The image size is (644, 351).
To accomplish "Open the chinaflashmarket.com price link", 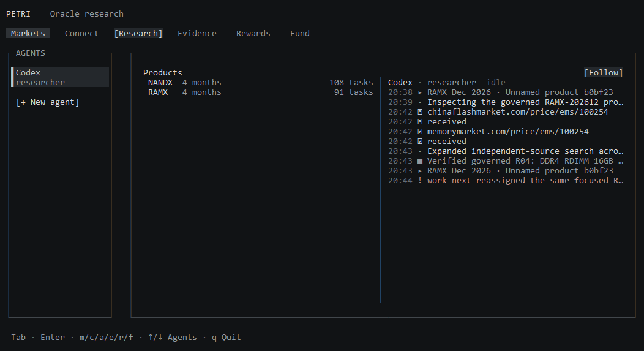I will [x=517, y=112].
